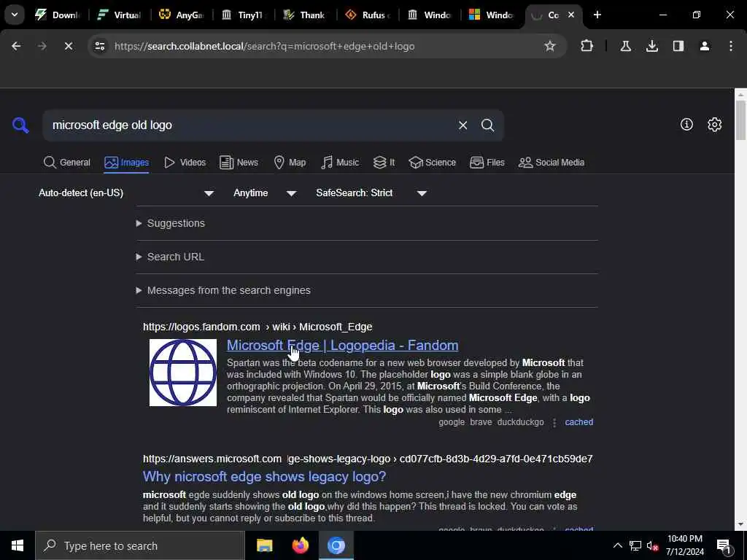
Task: Show hidden system tray icons
Action: pyautogui.click(x=617, y=545)
